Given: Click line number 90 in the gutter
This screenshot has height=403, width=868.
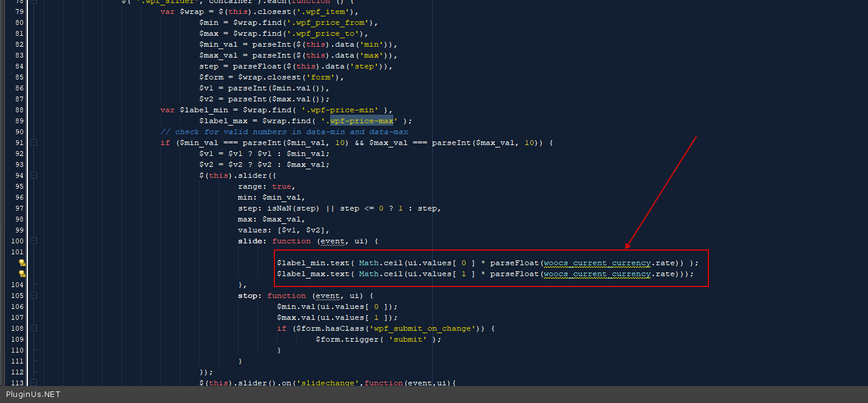Looking at the screenshot, I should pos(18,132).
